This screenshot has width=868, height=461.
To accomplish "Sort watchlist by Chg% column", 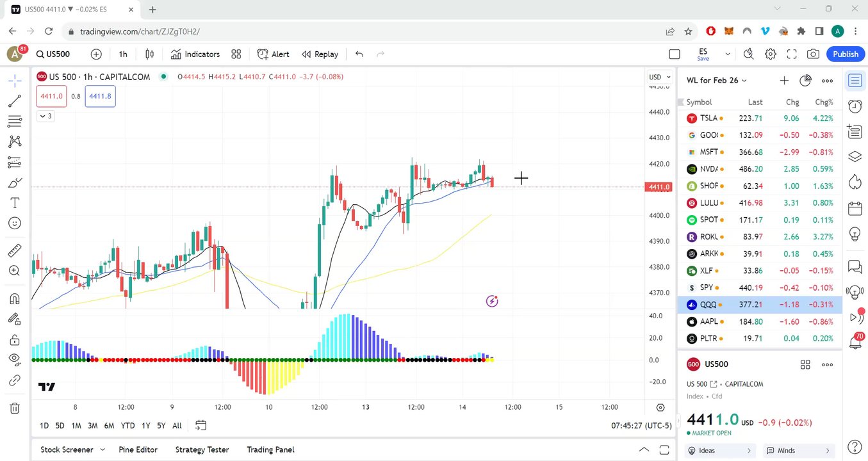I will (x=824, y=102).
